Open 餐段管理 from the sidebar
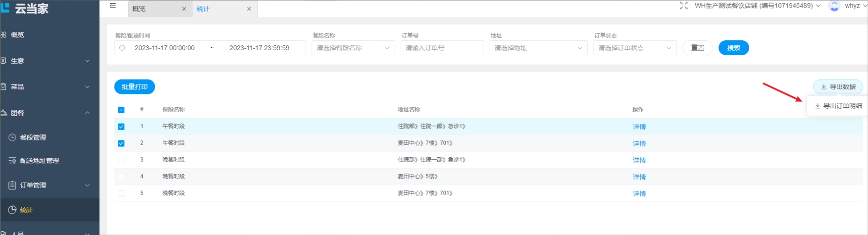 (x=33, y=138)
